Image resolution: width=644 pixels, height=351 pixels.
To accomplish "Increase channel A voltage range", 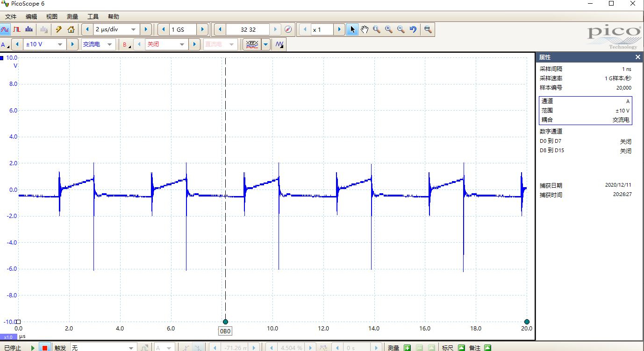I will pyautogui.click(x=72, y=44).
